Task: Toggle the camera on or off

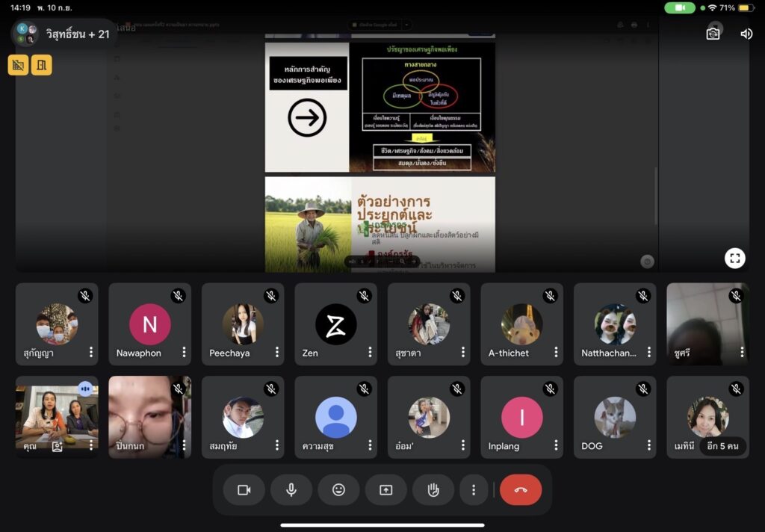Action: click(244, 490)
